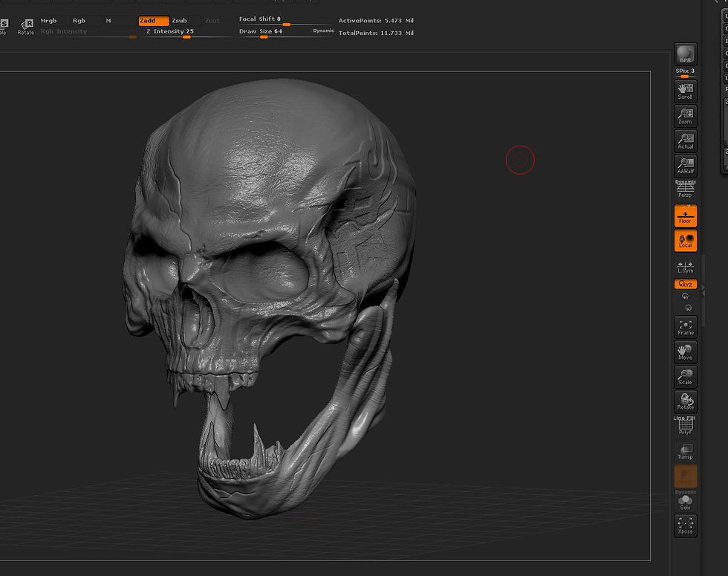Image resolution: width=728 pixels, height=576 pixels.
Task: Click the Rgb Intensity slider
Action: [x=88, y=33]
